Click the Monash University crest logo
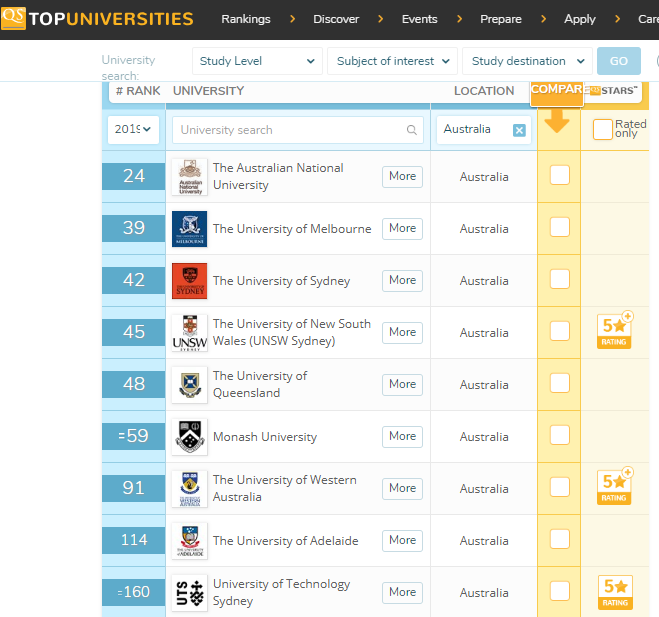 [x=189, y=437]
